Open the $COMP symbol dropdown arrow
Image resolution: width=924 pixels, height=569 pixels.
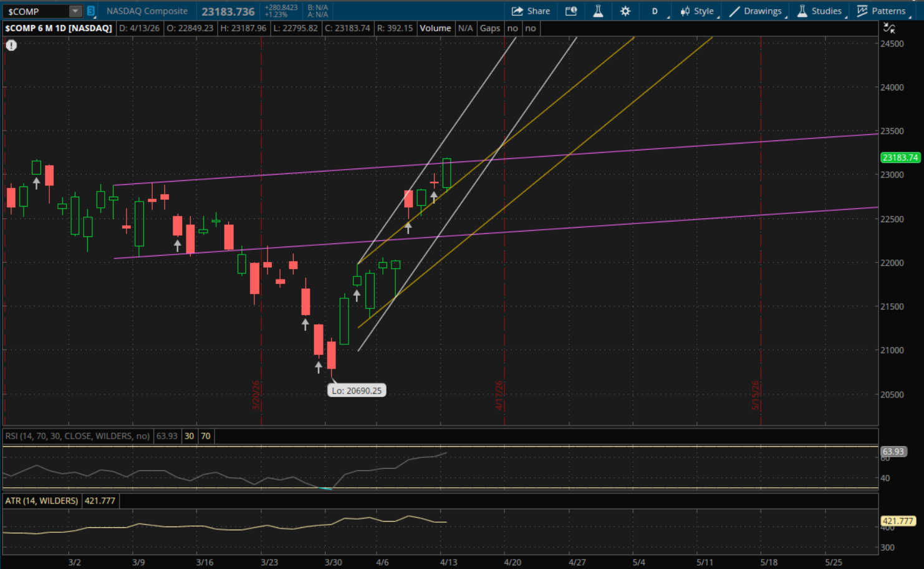tap(75, 11)
